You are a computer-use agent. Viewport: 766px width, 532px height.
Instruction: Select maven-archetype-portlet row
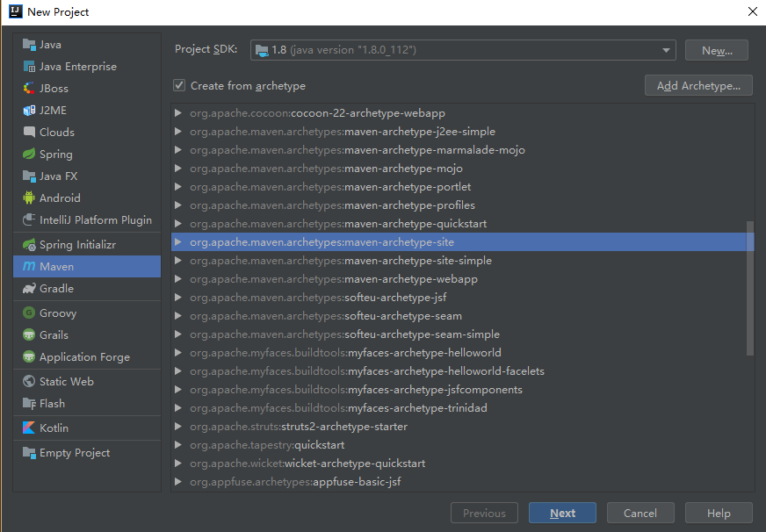coord(462,187)
